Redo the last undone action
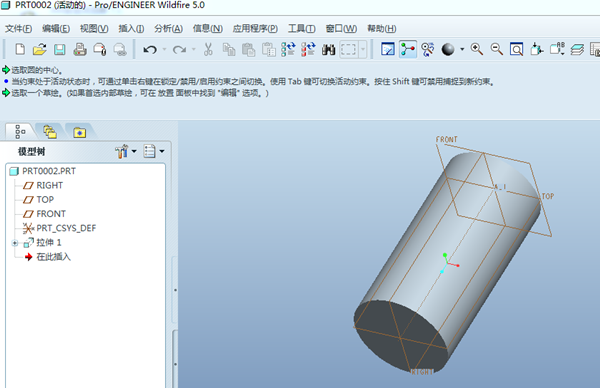The image size is (600, 388). [179, 49]
